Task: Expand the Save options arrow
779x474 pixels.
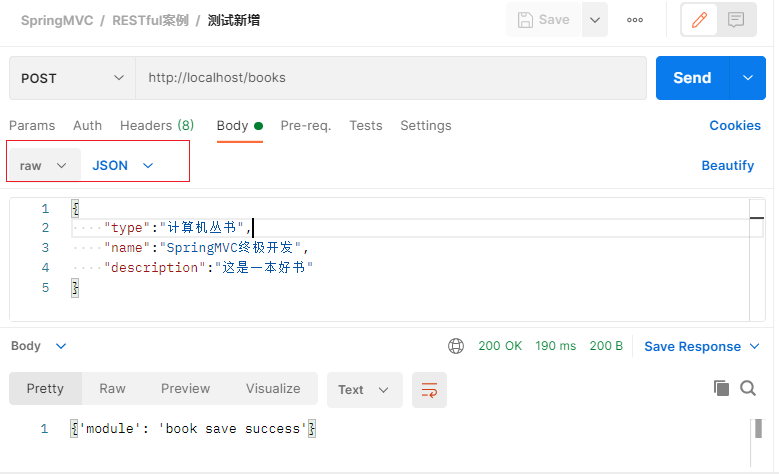Action: click(x=594, y=20)
